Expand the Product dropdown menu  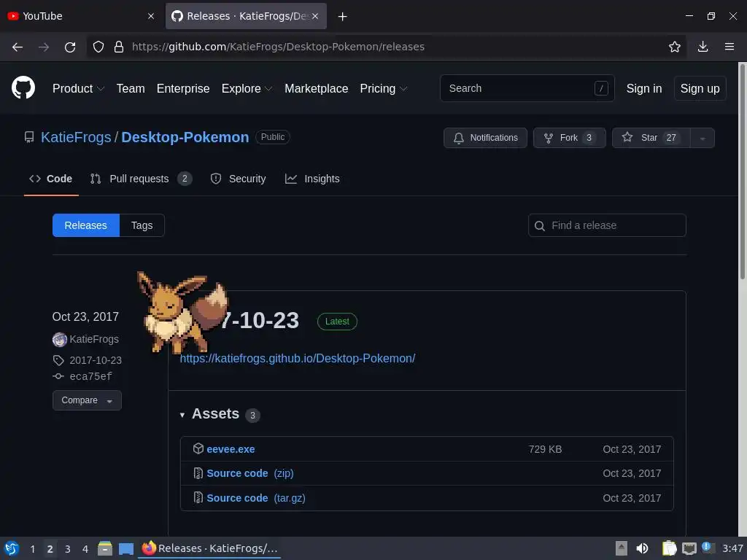point(78,88)
